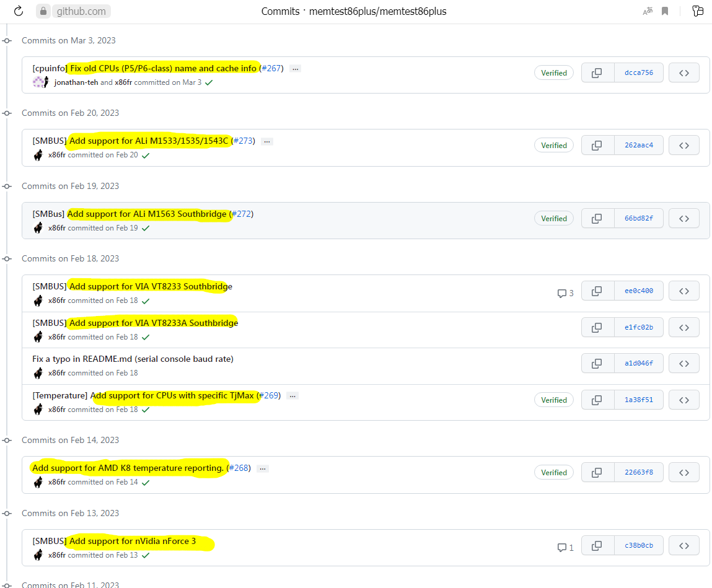Expand description of cpuinfo P5/P6-class commit
The width and height of the screenshot is (712, 588).
point(296,69)
